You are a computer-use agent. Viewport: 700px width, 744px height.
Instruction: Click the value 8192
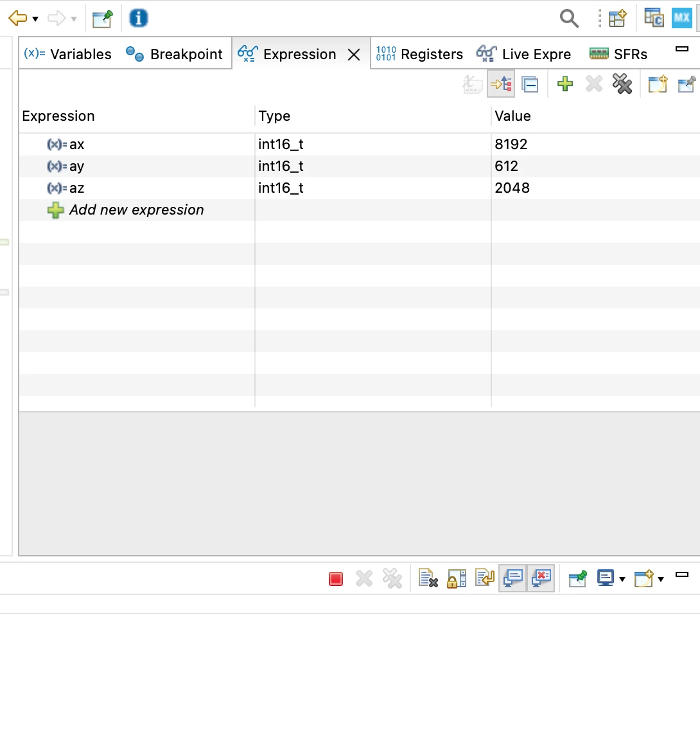coord(511,145)
